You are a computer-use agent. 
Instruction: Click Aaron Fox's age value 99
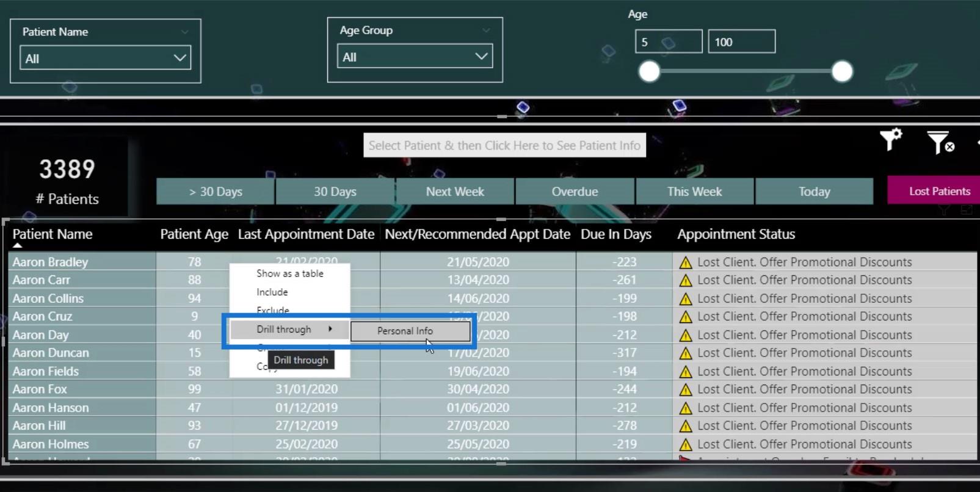coord(194,389)
